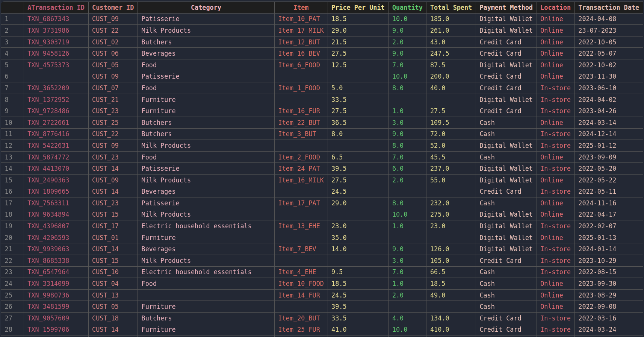Viewport: 644px width, 337px height.
Task: Click the Quantity column header
Action: point(407,8)
